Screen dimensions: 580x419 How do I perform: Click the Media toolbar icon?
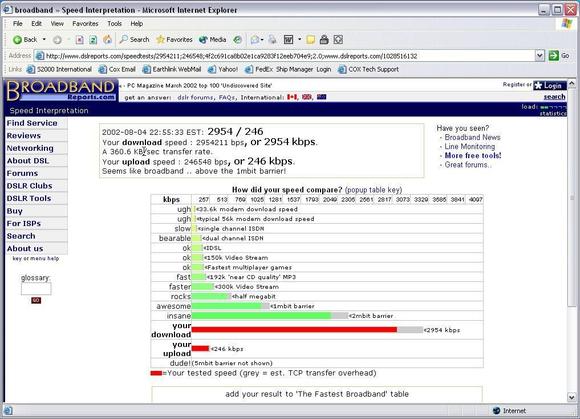pyautogui.click(x=203, y=40)
